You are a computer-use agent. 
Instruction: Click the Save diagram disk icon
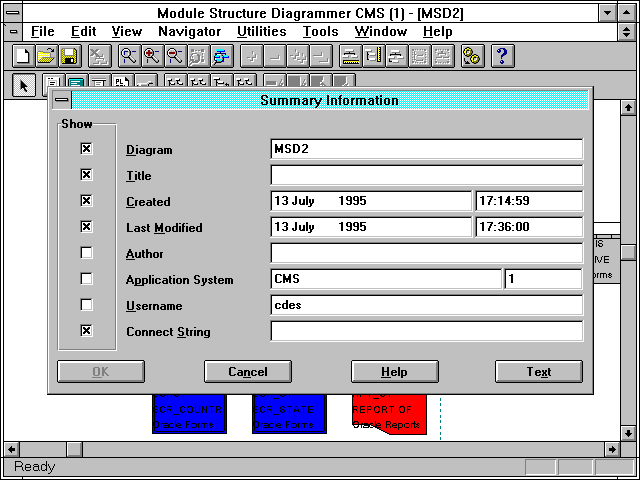69,57
